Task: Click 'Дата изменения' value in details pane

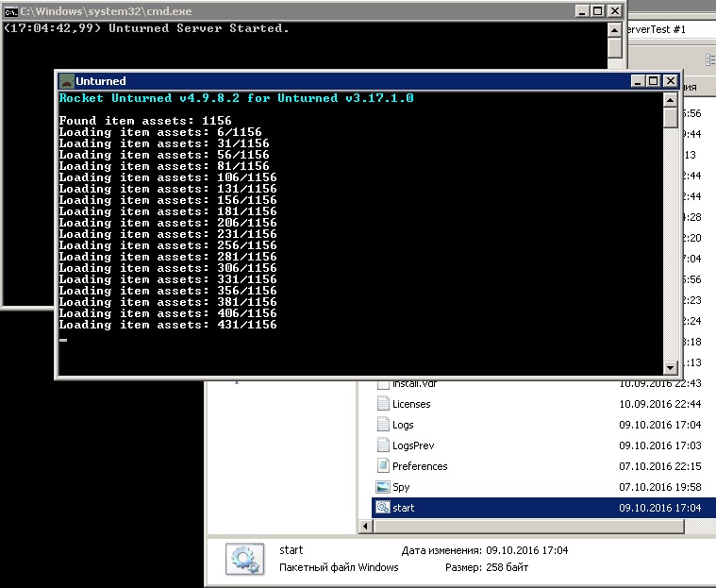Action: (x=527, y=550)
